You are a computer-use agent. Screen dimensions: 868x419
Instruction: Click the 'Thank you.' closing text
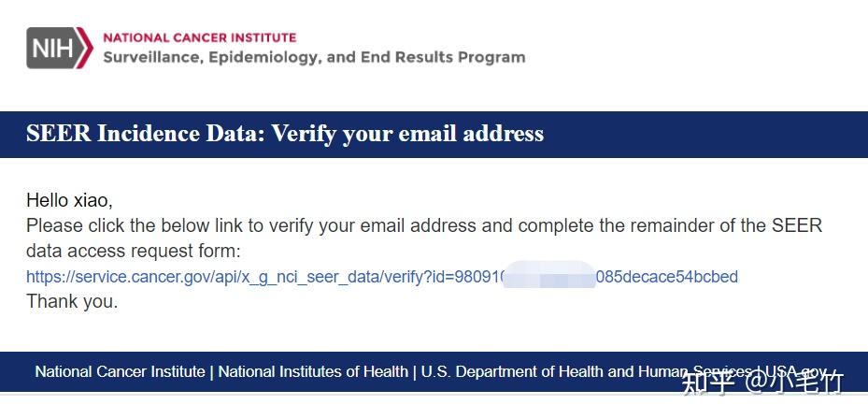coord(72,302)
